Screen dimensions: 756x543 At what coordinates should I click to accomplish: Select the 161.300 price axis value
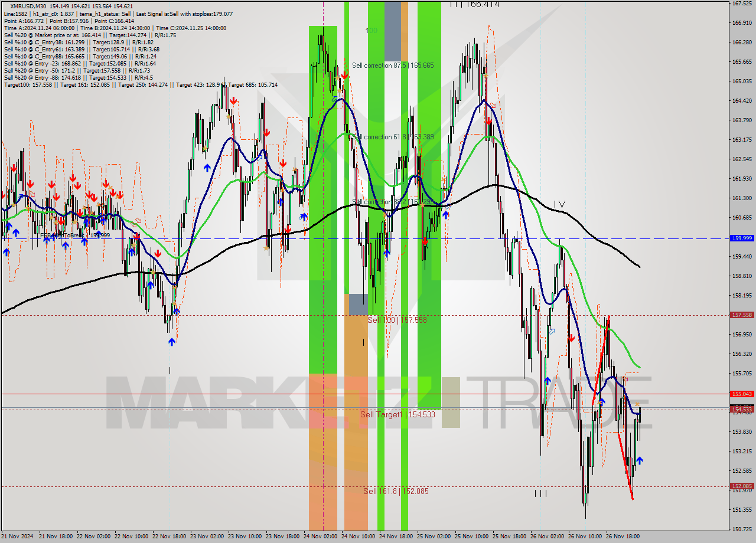coord(742,198)
